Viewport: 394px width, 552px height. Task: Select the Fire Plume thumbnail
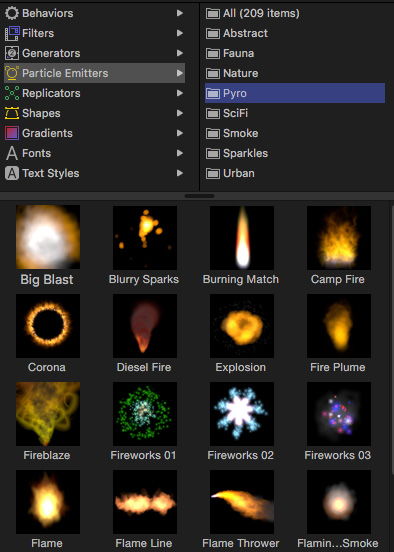(x=339, y=326)
